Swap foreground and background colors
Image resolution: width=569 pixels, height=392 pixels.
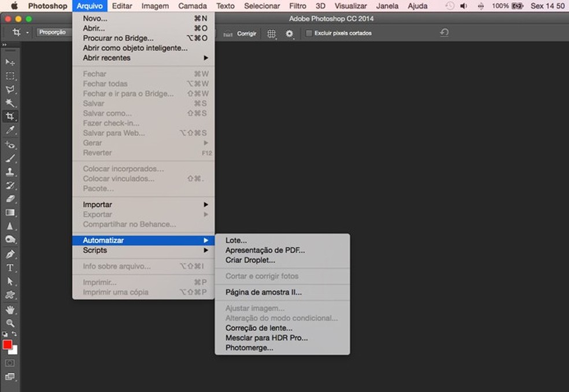14,334
